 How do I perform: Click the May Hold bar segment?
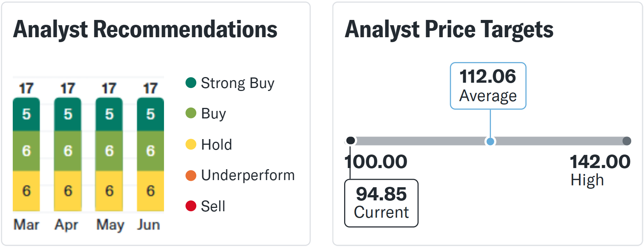(x=109, y=191)
